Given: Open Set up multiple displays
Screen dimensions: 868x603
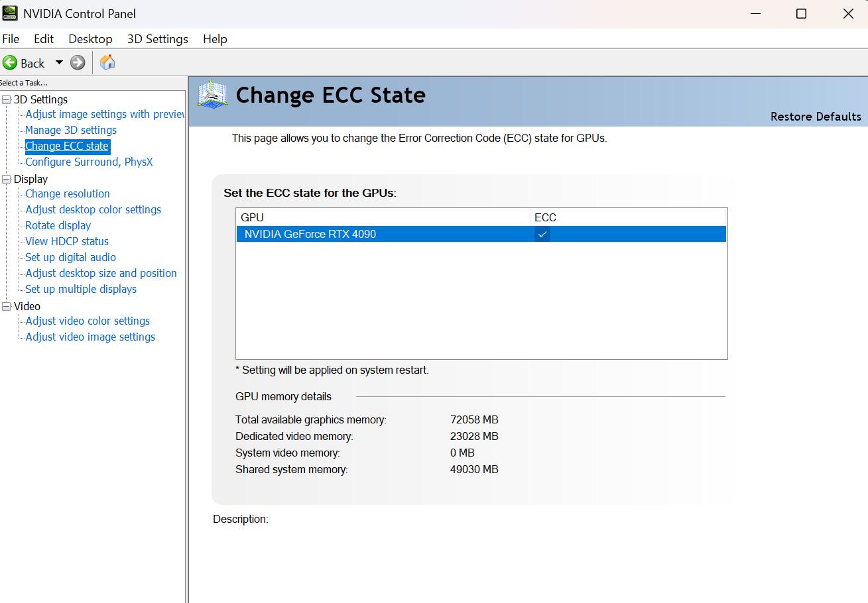Looking at the screenshot, I should (81, 289).
